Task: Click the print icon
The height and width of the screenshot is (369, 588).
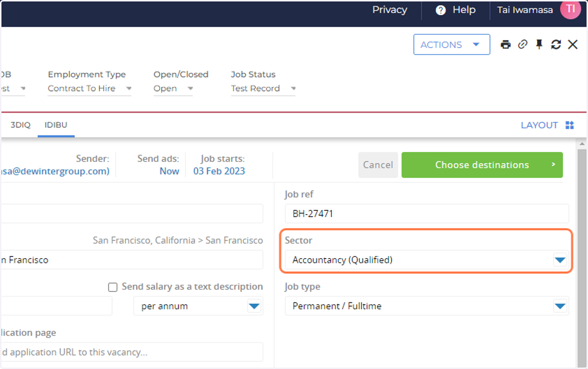Action: pyautogui.click(x=506, y=45)
